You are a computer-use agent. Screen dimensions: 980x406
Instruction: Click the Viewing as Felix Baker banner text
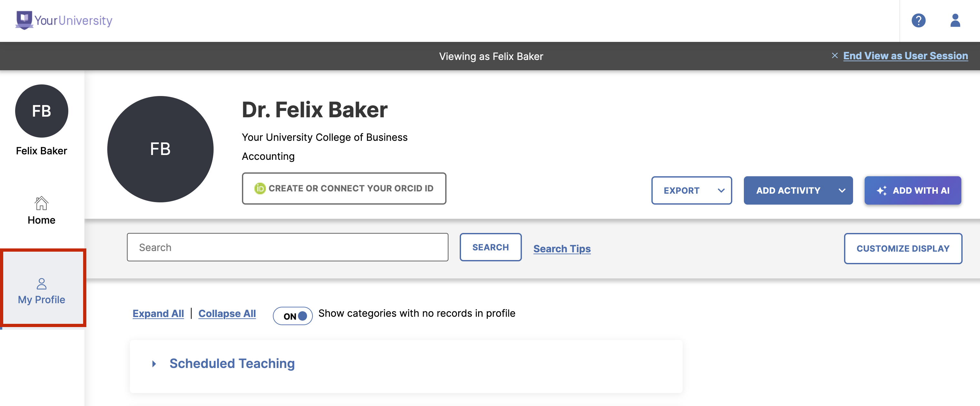[491, 56]
